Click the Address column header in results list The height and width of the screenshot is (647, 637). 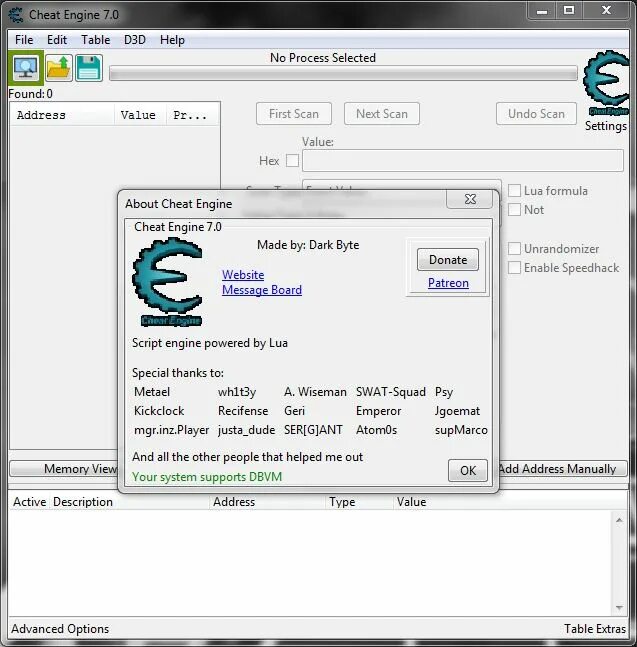coord(62,115)
